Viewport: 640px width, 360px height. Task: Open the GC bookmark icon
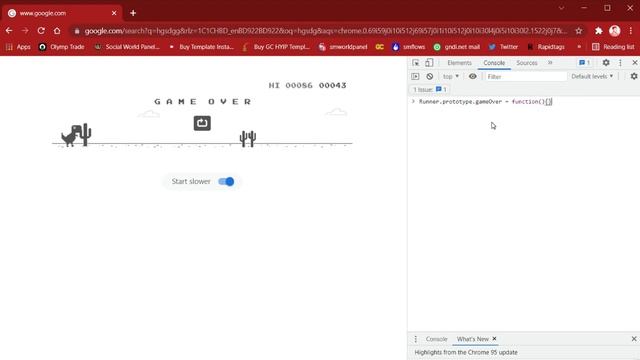point(380,47)
